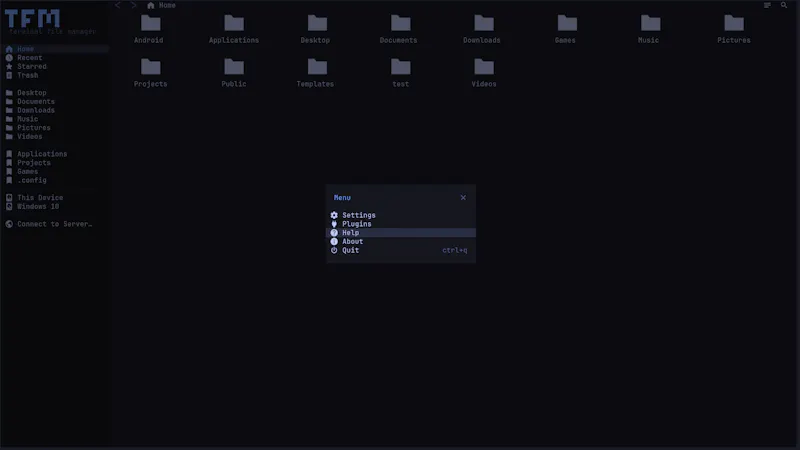Select Help in the Menu
The image size is (800, 450).
tap(401, 233)
